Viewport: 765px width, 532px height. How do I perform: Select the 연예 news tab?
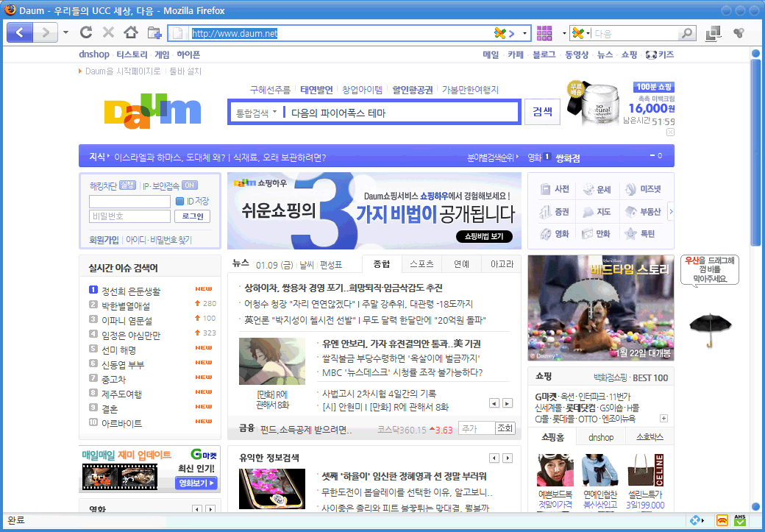click(x=461, y=264)
